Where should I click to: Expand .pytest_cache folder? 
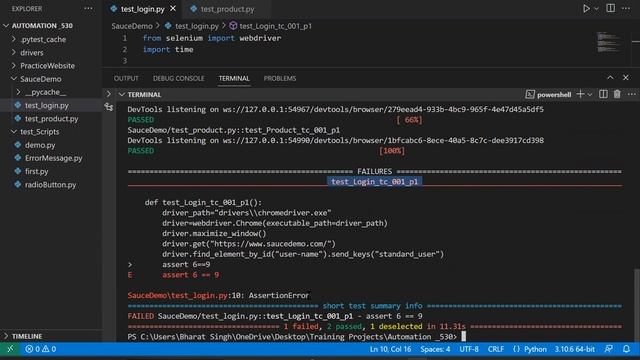13,39
